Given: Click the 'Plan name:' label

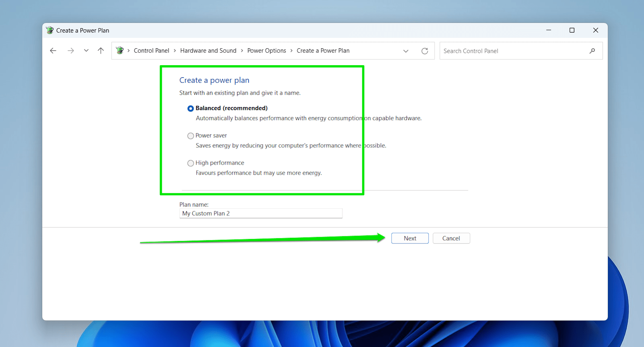Looking at the screenshot, I should [194, 204].
